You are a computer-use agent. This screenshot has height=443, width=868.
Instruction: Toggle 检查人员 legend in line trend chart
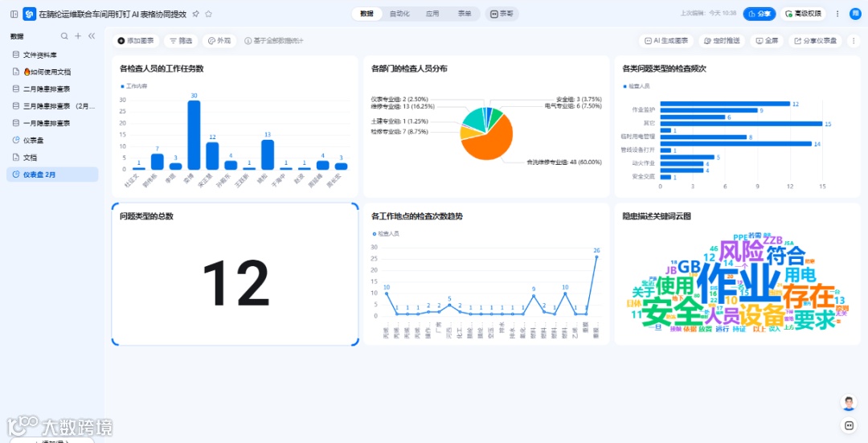pos(386,234)
